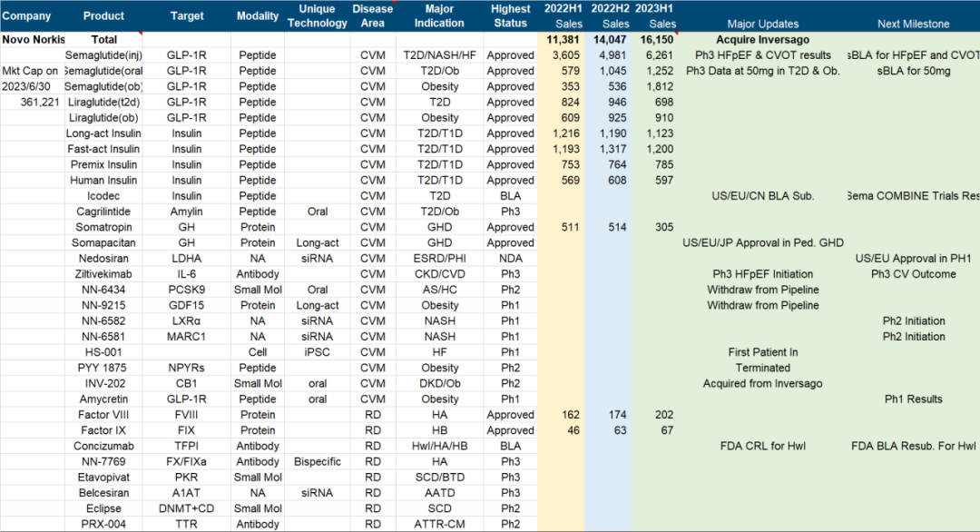The width and height of the screenshot is (980, 532).
Task: Select US/EU Approval in PH1 cell
Action: click(x=913, y=258)
